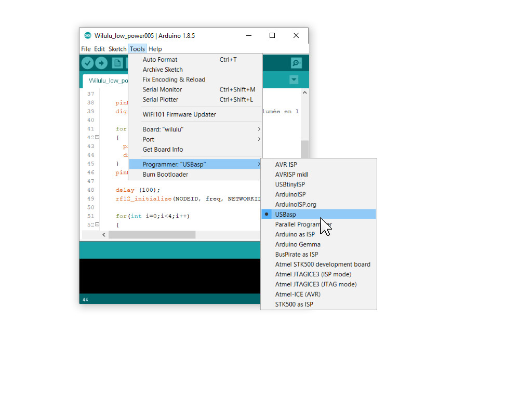Click the editor vertical scrollbar thumb
Image resolution: width=532 pixels, height=399 pixels.
pos(304,149)
